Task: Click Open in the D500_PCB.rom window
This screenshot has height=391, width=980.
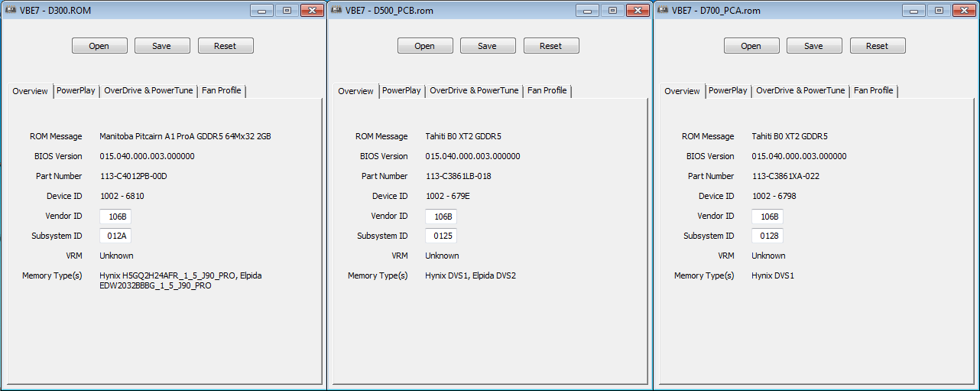Action: tap(425, 46)
